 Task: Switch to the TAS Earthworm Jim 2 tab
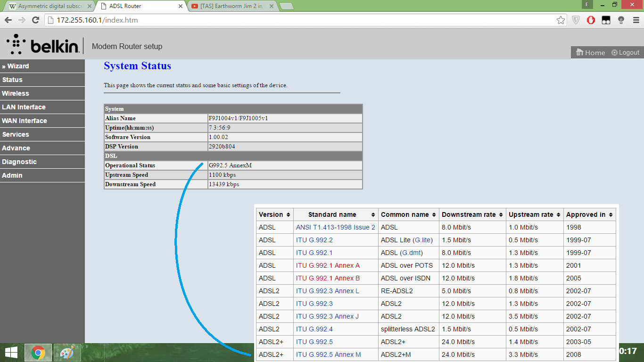pyautogui.click(x=232, y=6)
